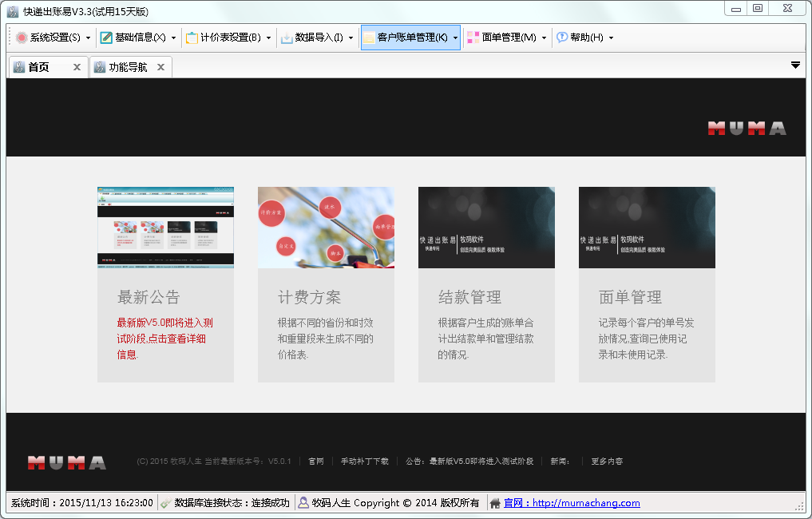Click the MUMA logo in top banner

coord(747,128)
